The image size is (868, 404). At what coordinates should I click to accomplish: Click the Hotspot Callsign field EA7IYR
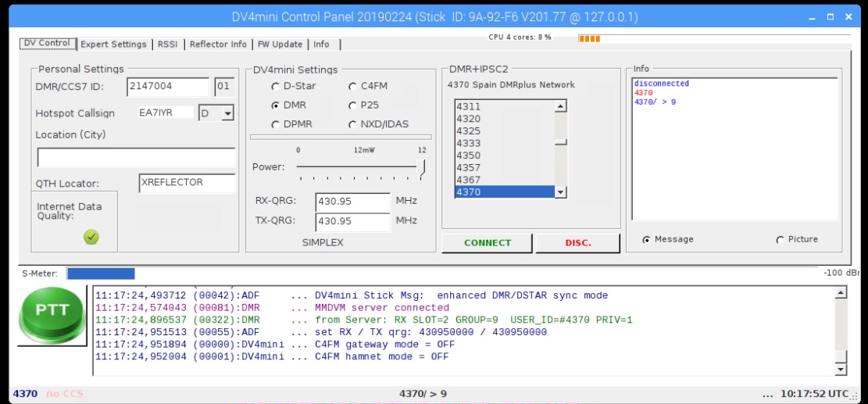[x=166, y=113]
